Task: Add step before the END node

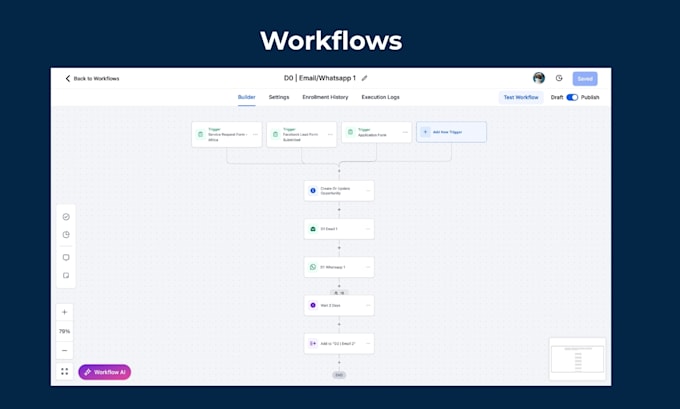Action: click(x=339, y=362)
